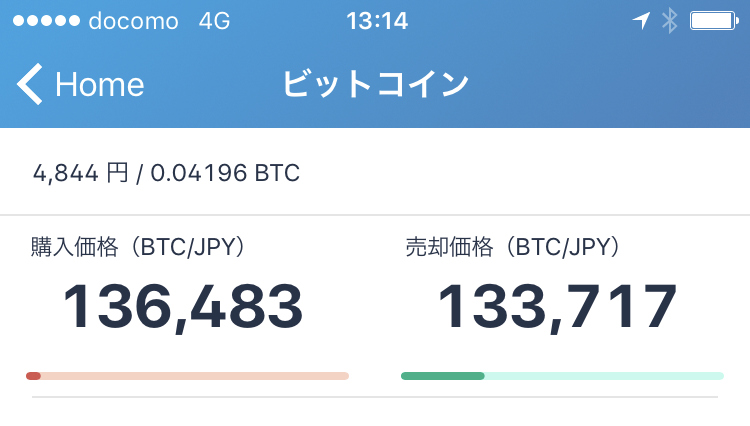Viewport: 750px width, 426px height.
Task: Tap the docomo carrier label
Action: [x=133, y=22]
